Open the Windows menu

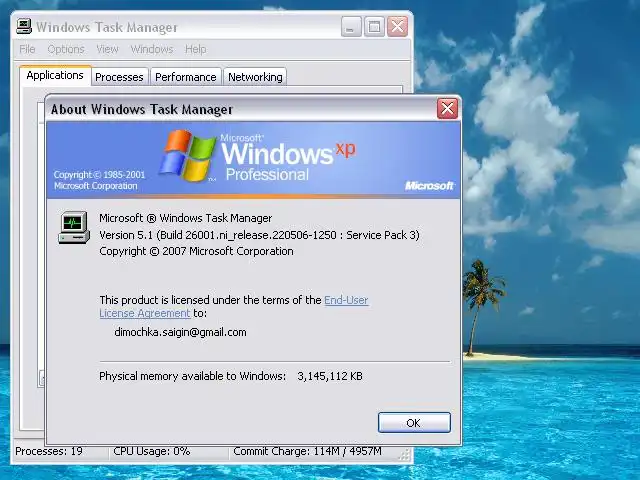(152, 49)
